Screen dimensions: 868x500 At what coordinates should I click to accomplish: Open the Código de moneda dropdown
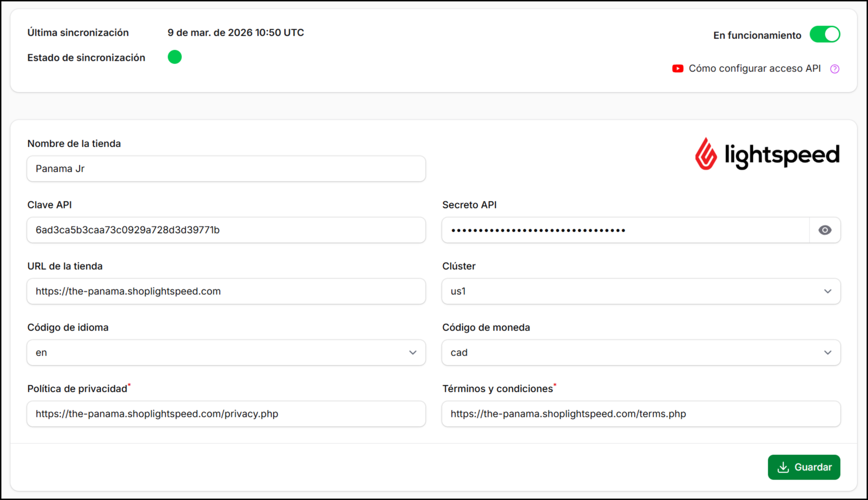tap(641, 353)
